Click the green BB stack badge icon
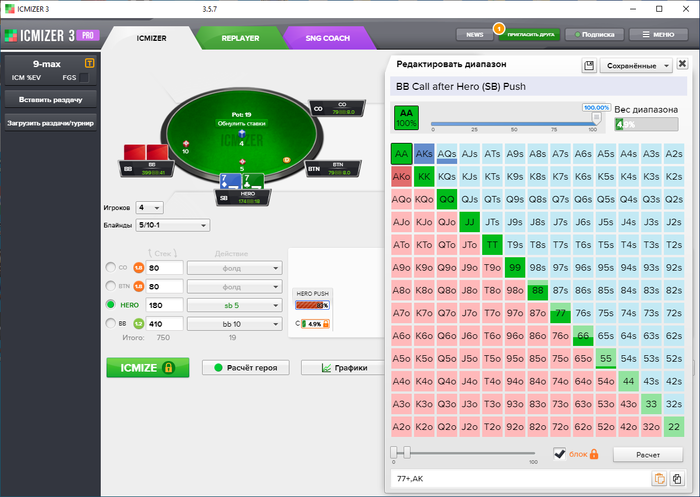This screenshot has width=700, height=497. click(x=138, y=324)
